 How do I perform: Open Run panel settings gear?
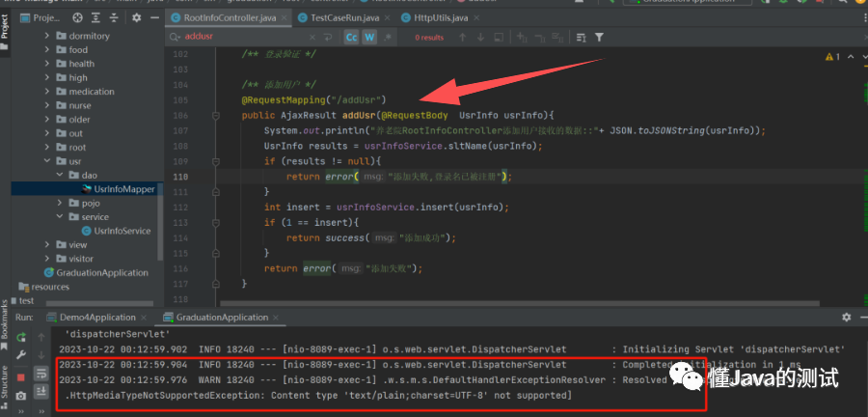[x=847, y=318]
